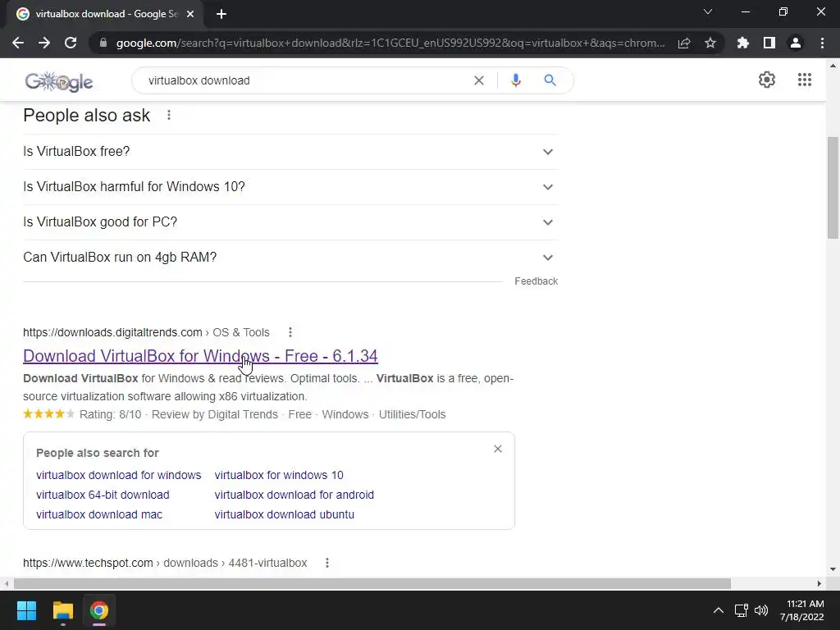
Task: Open the Chrome three-dot menu
Action: [x=822, y=43]
